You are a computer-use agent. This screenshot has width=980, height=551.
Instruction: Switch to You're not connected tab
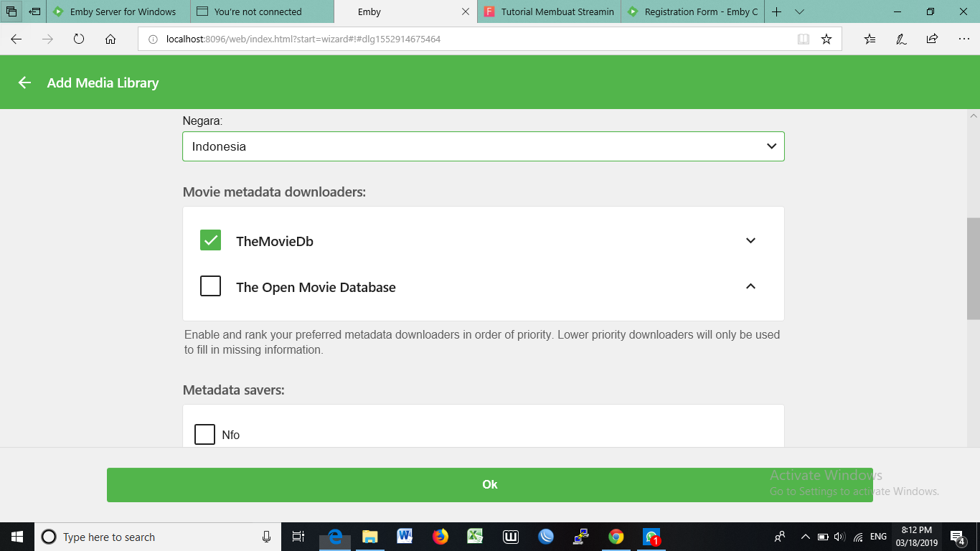262,11
